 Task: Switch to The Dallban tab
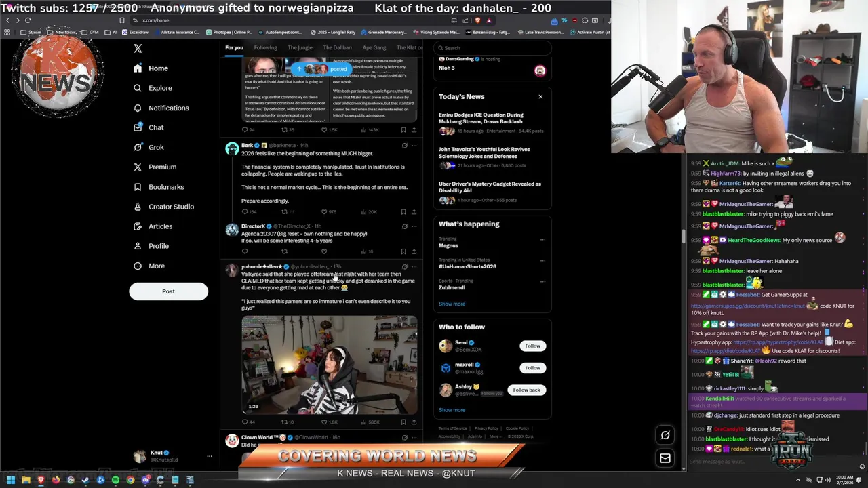click(x=337, y=48)
